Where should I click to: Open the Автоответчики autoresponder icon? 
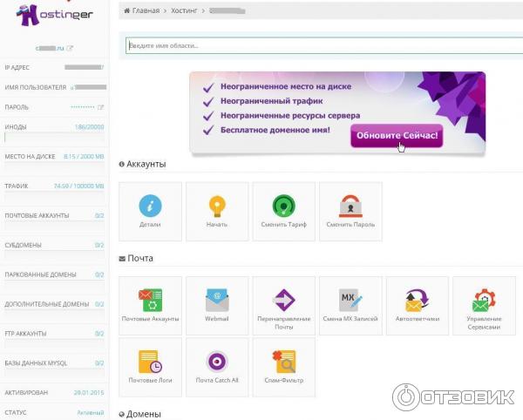pos(417,301)
